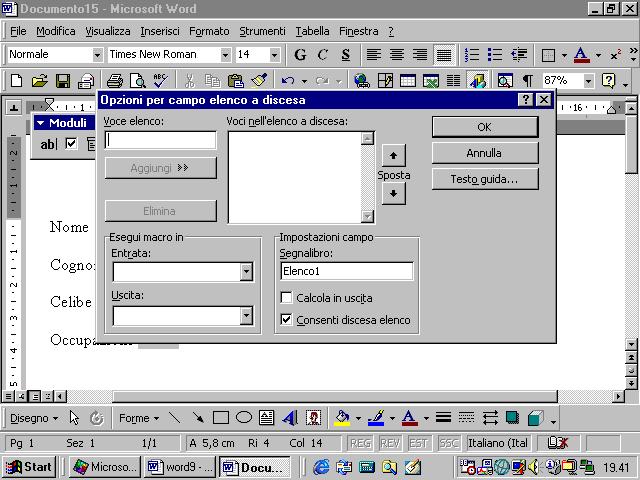This screenshot has height=480, width=640.
Task: Insert hyperlink with the globe icon
Action: click(x=362, y=81)
